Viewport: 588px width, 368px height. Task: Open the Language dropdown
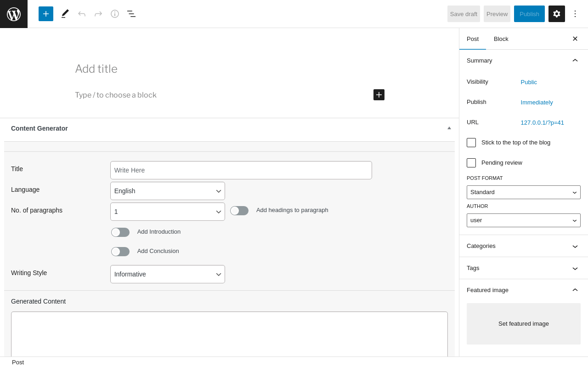[x=168, y=191]
